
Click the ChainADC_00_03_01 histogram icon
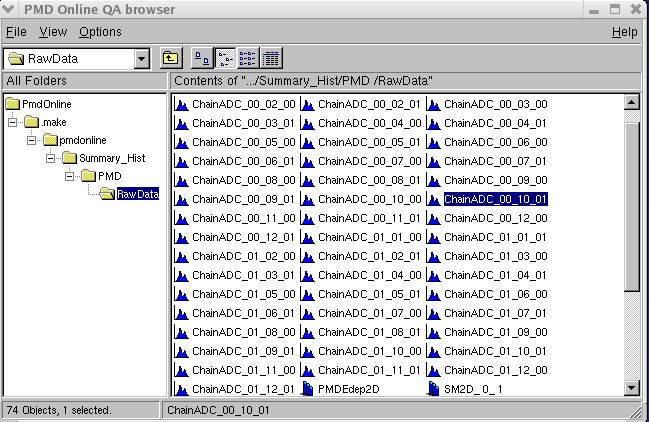click(x=181, y=124)
